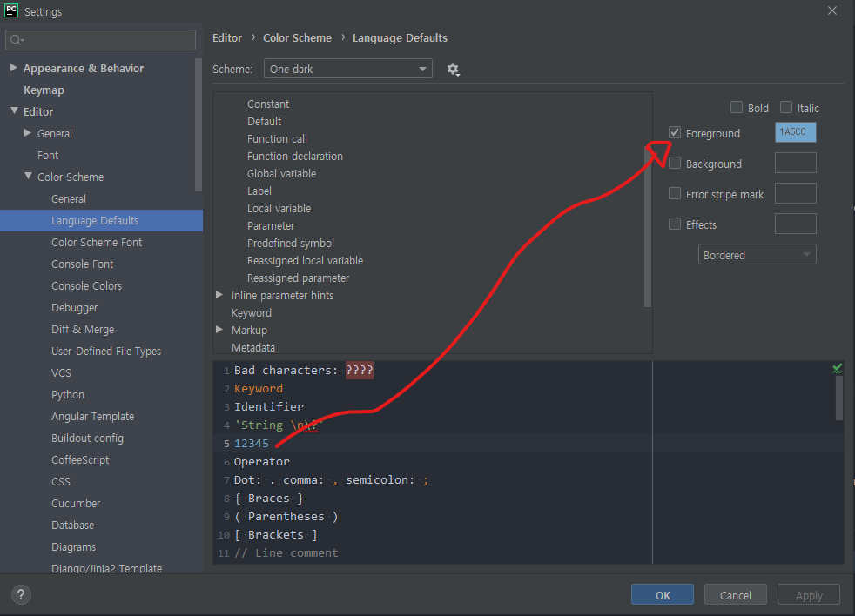Screen dimensions: 855x616
Task: Select Local variable attribute
Action: point(279,208)
